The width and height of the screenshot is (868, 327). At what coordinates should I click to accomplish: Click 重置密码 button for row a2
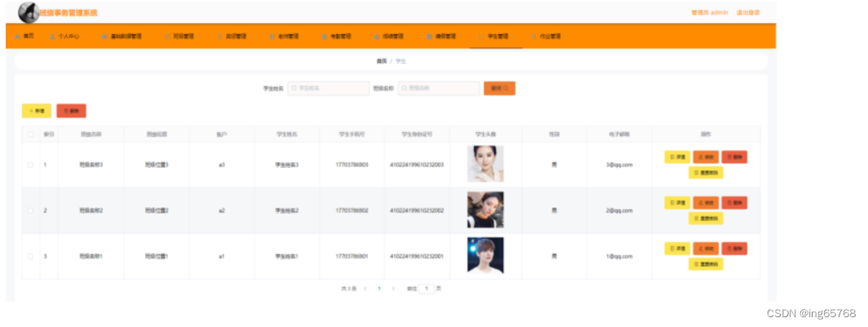(x=706, y=219)
